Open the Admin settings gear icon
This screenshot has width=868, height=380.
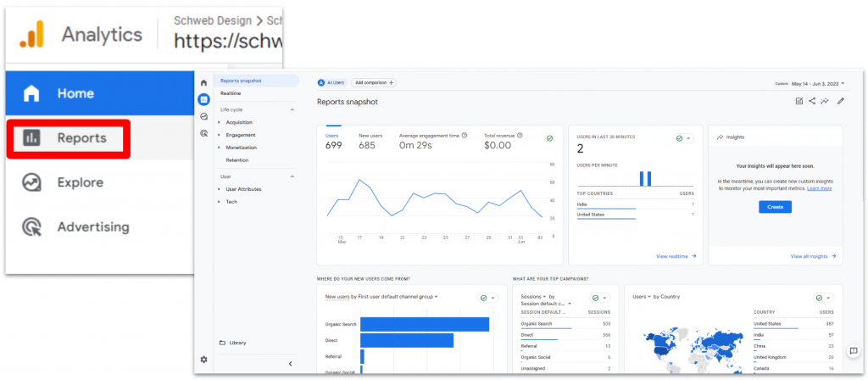click(203, 359)
